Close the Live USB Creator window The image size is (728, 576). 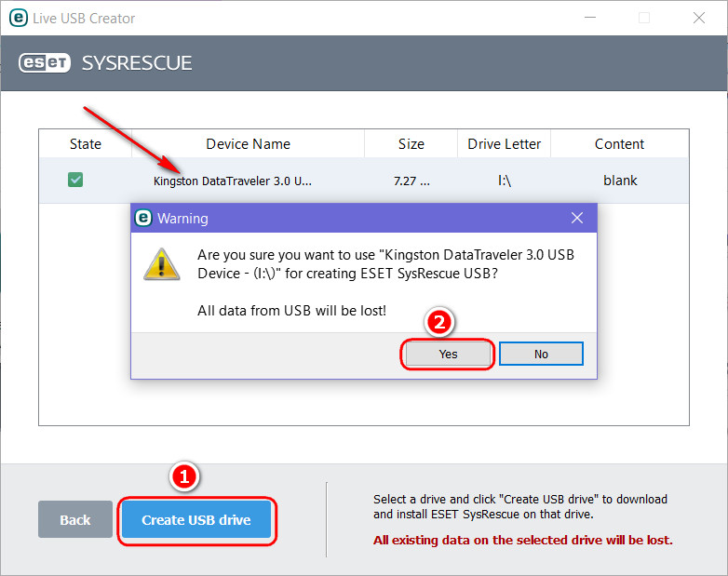click(699, 18)
